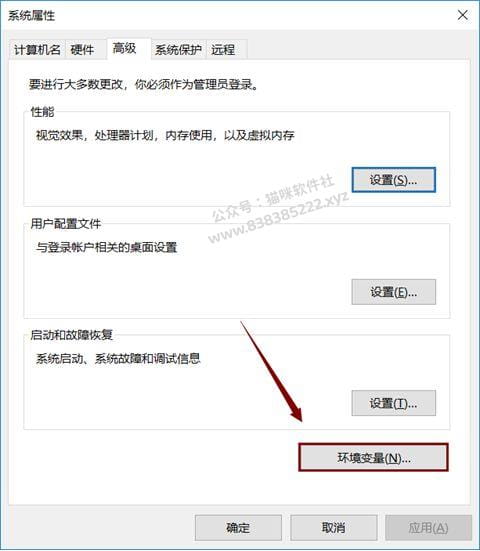
Task: Dismiss dialog with 取消 button
Action: [333, 527]
